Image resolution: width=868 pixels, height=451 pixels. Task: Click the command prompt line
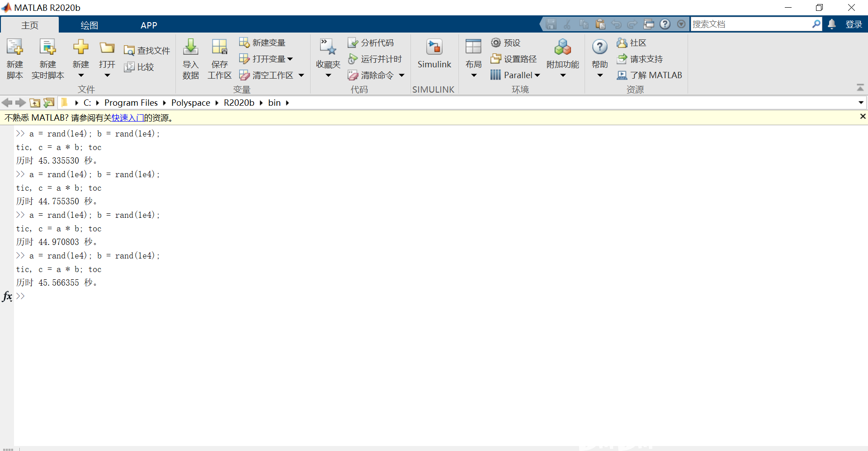click(x=441, y=296)
